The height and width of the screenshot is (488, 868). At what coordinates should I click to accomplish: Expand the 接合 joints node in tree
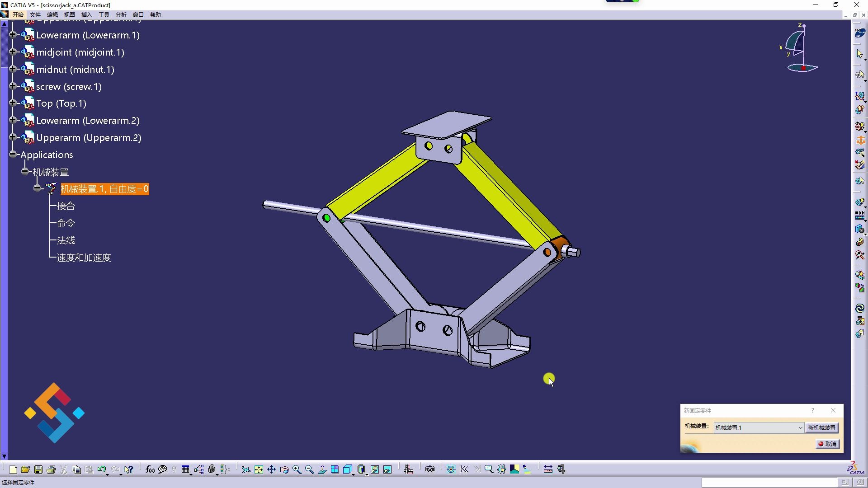[66, 206]
